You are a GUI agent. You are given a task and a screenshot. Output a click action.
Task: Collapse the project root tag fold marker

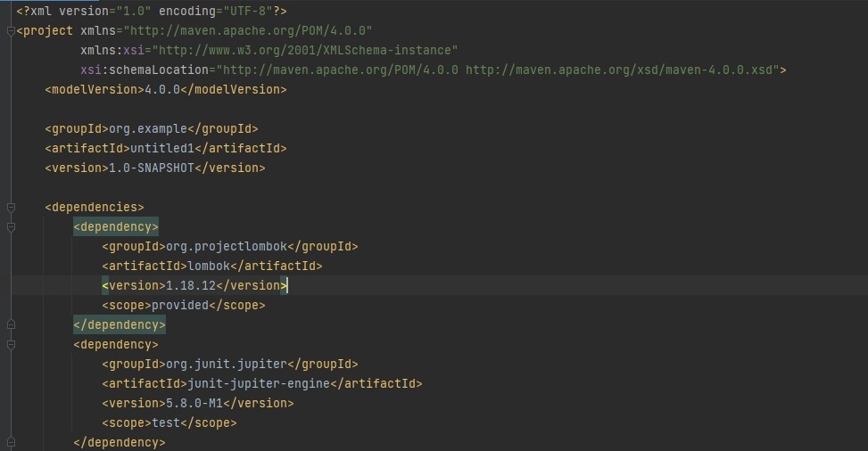(x=11, y=31)
